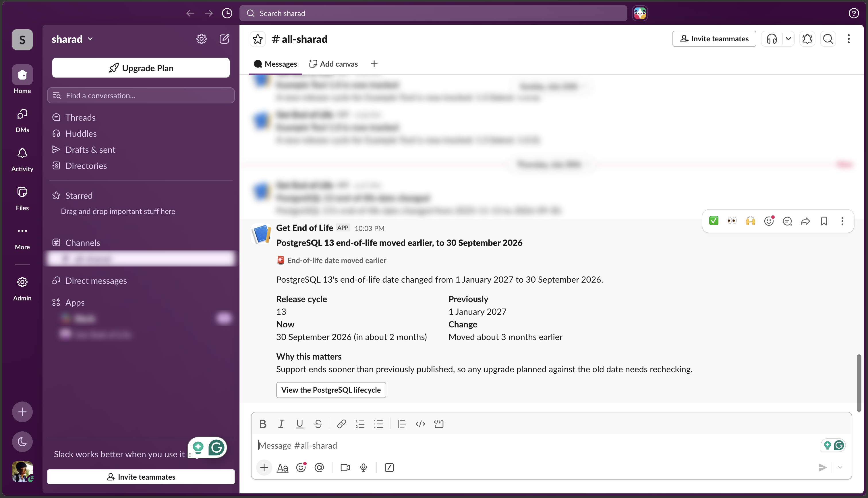This screenshot has height=498, width=868.
Task: Reply in thread to the message
Action: (x=787, y=221)
